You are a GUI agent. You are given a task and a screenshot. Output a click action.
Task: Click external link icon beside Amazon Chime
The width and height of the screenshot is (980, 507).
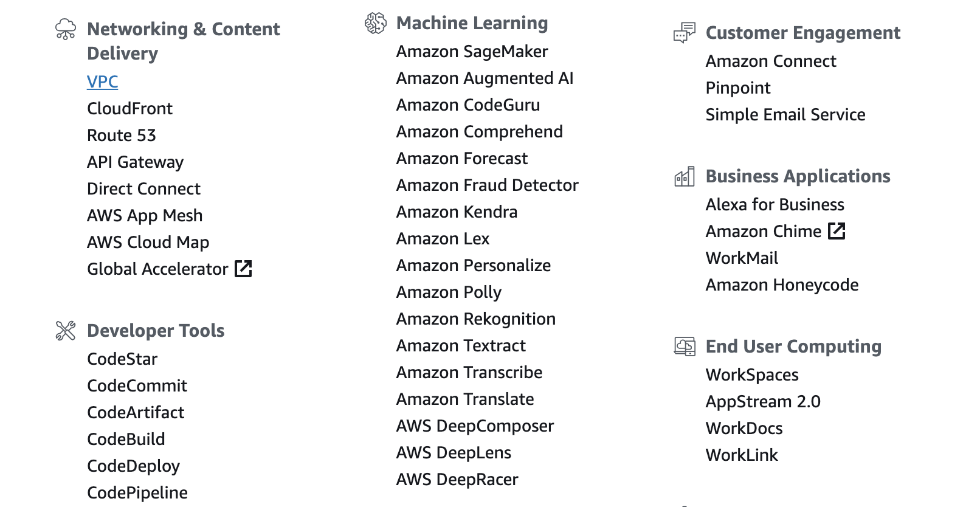(837, 231)
